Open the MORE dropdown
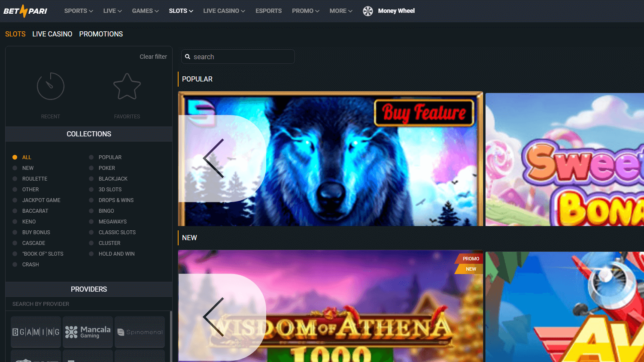 pyautogui.click(x=340, y=11)
